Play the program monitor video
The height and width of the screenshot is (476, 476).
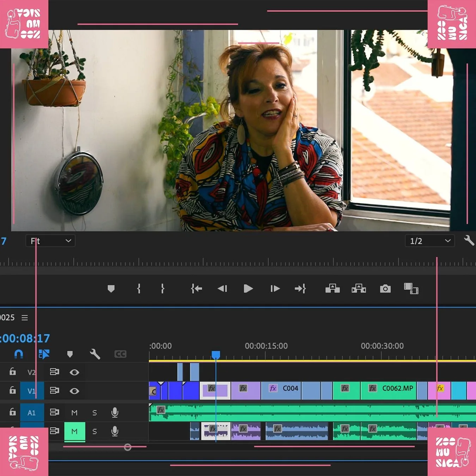tap(248, 289)
